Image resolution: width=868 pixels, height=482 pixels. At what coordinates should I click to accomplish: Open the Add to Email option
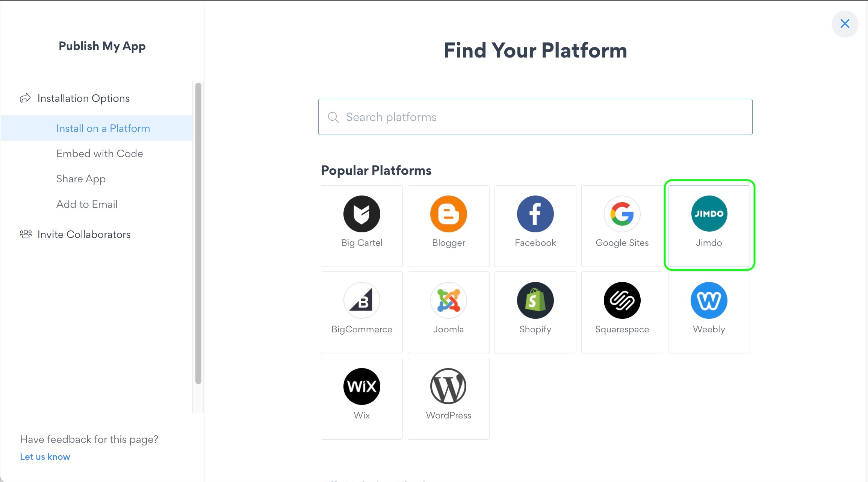tap(87, 204)
